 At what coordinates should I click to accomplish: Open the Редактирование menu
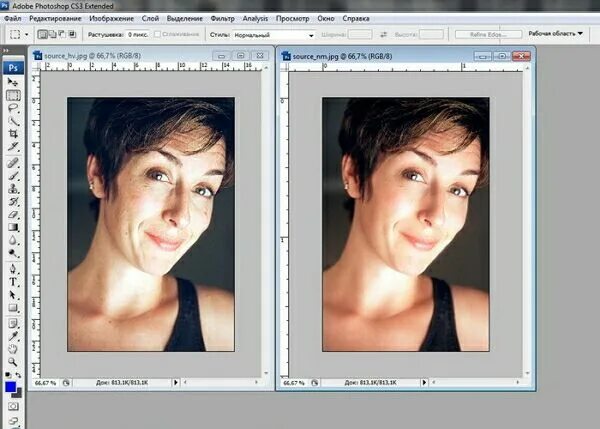[55, 18]
